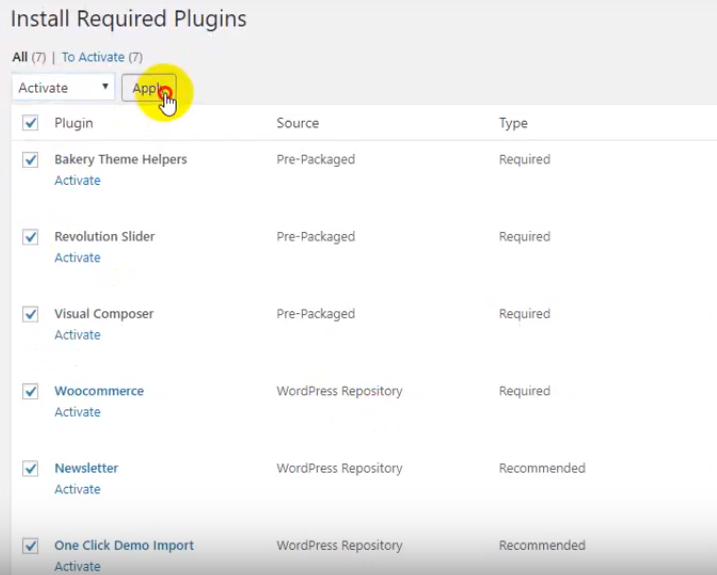Switch to the All (7) filter
Image resolution: width=717 pixels, height=575 pixels.
tap(29, 57)
